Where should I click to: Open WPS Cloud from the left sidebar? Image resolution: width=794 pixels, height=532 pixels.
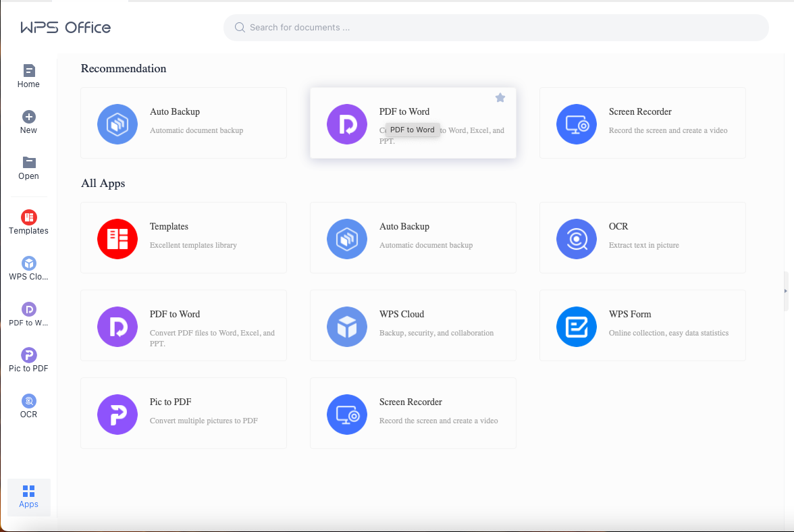click(29, 269)
